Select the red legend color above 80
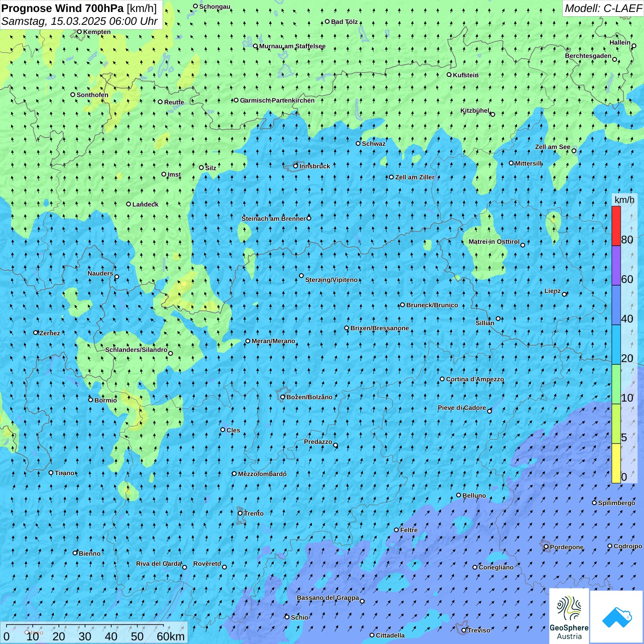The image size is (644, 644). (x=616, y=226)
